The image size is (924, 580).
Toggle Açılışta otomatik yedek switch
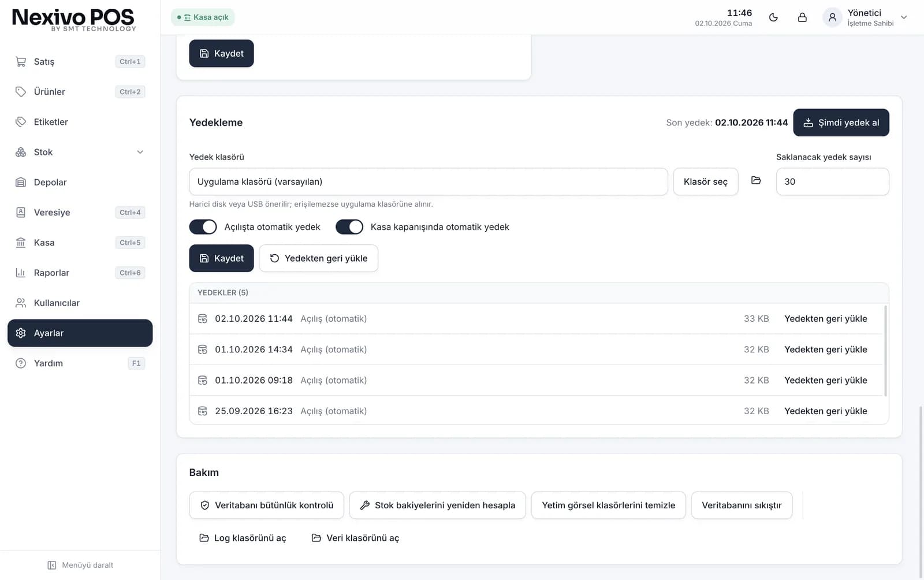point(203,227)
